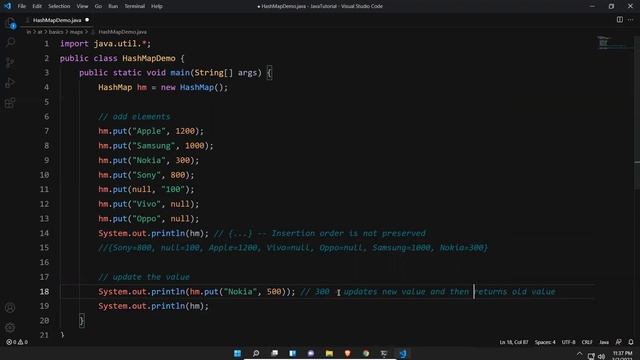
Task: Click '// add elements' comment
Action: (134, 117)
